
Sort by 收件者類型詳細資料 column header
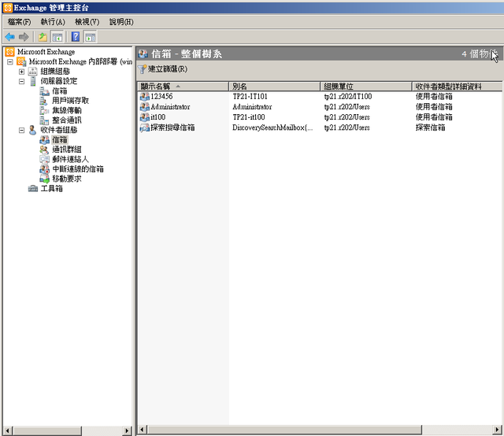coord(457,86)
